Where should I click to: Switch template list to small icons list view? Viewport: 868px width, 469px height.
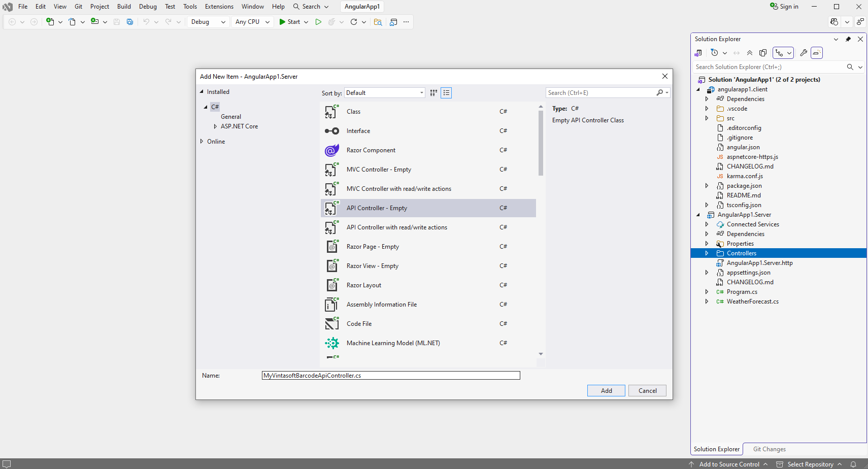coord(446,93)
